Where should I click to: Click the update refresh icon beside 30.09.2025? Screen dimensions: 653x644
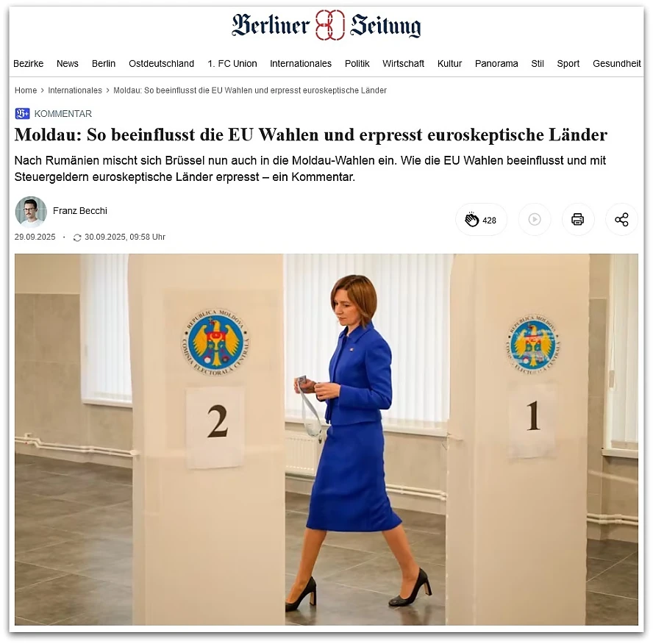pyautogui.click(x=77, y=237)
